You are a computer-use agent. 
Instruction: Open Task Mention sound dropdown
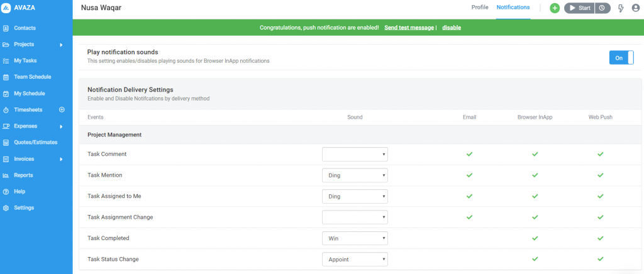pos(355,175)
